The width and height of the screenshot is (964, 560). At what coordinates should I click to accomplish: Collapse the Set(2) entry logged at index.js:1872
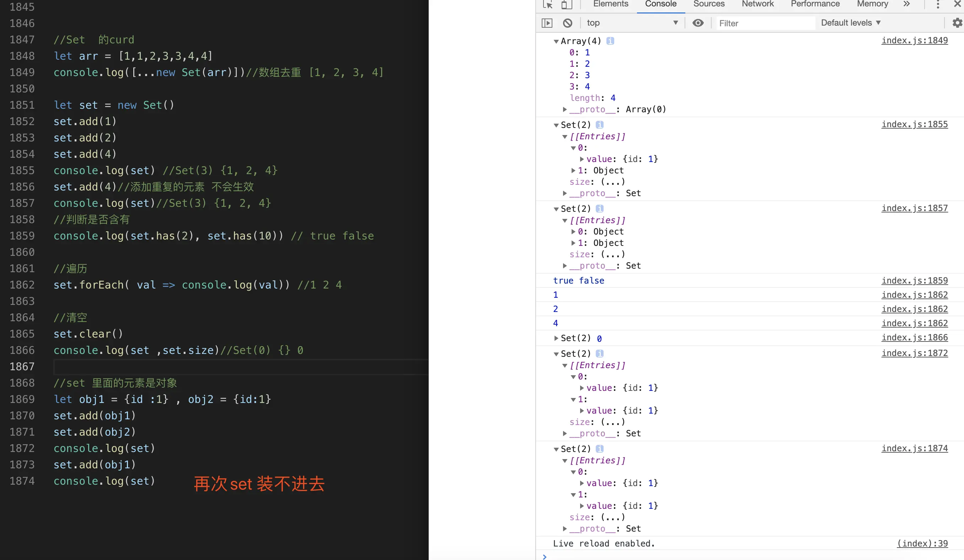pos(556,354)
